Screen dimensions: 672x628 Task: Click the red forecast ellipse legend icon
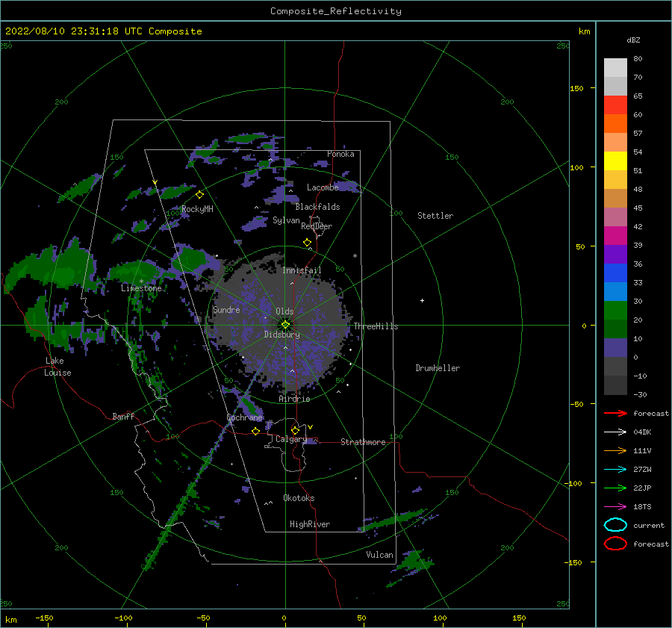[x=615, y=544]
